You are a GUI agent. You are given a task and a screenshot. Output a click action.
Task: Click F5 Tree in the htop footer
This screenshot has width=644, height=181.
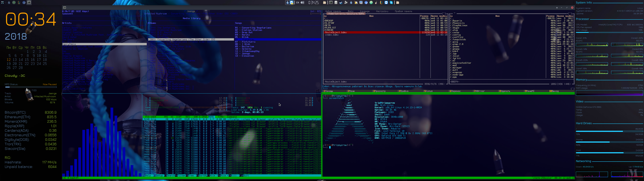[191, 175]
